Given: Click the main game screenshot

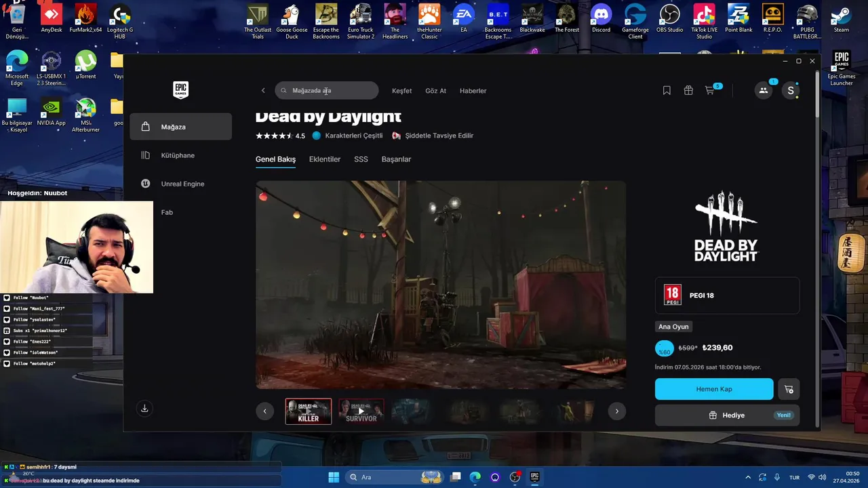Looking at the screenshot, I should click(x=441, y=285).
